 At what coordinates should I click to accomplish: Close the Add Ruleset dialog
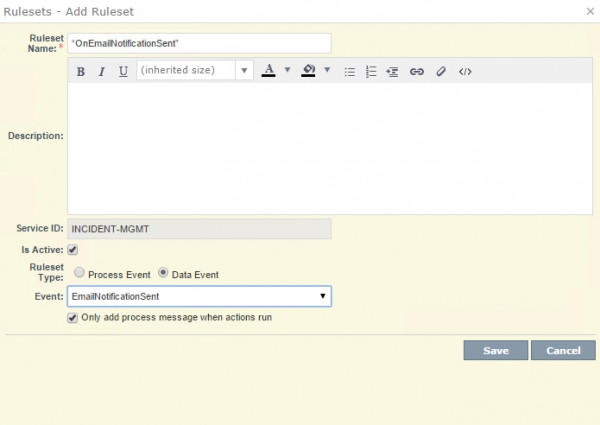(x=590, y=11)
